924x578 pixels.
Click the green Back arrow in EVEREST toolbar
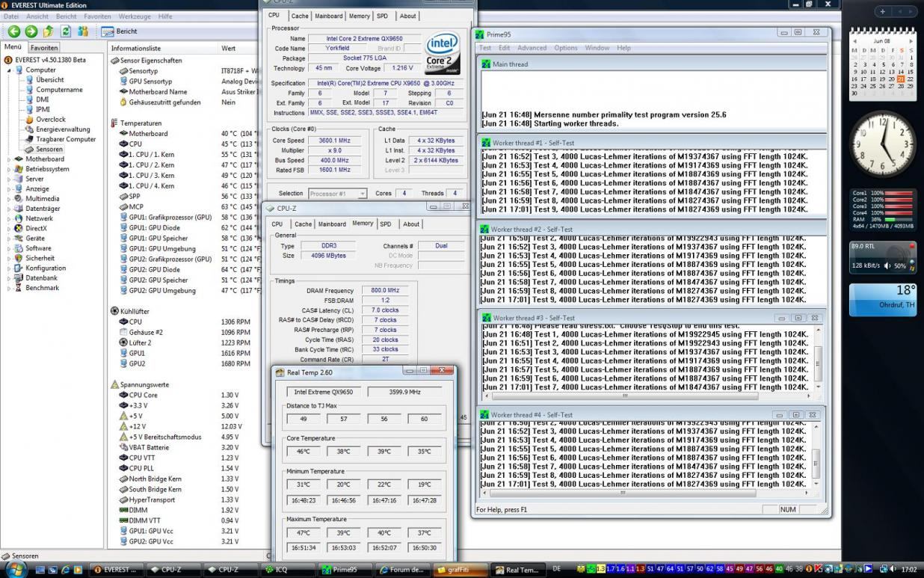pyautogui.click(x=13, y=31)
